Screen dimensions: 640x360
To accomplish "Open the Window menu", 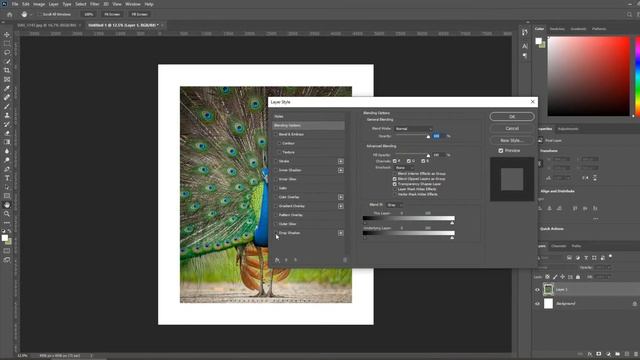I will click(133, 4).
